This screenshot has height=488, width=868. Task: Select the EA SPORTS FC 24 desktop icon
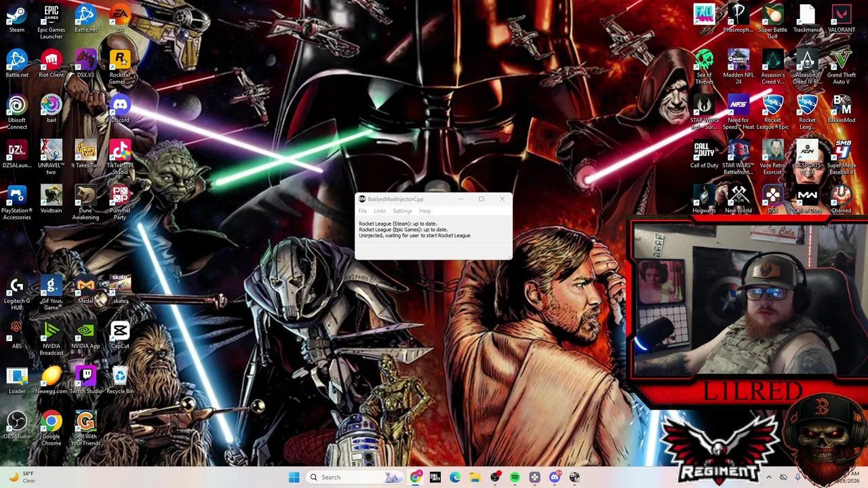pyautogui.click(x=807, y=157)
